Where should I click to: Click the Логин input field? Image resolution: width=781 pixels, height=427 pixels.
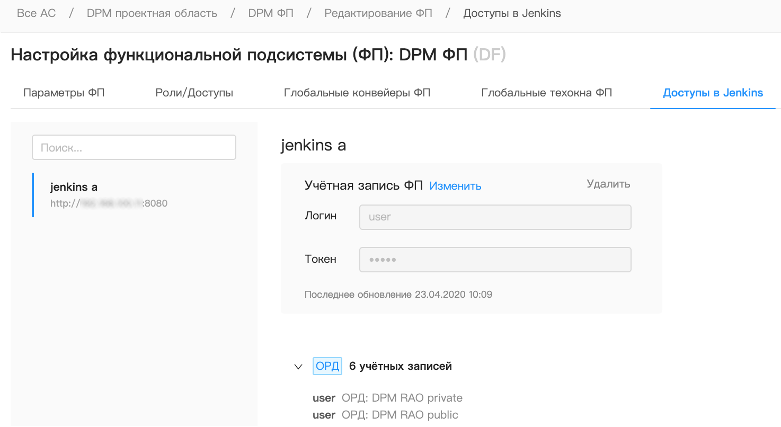tap(495, 217)
